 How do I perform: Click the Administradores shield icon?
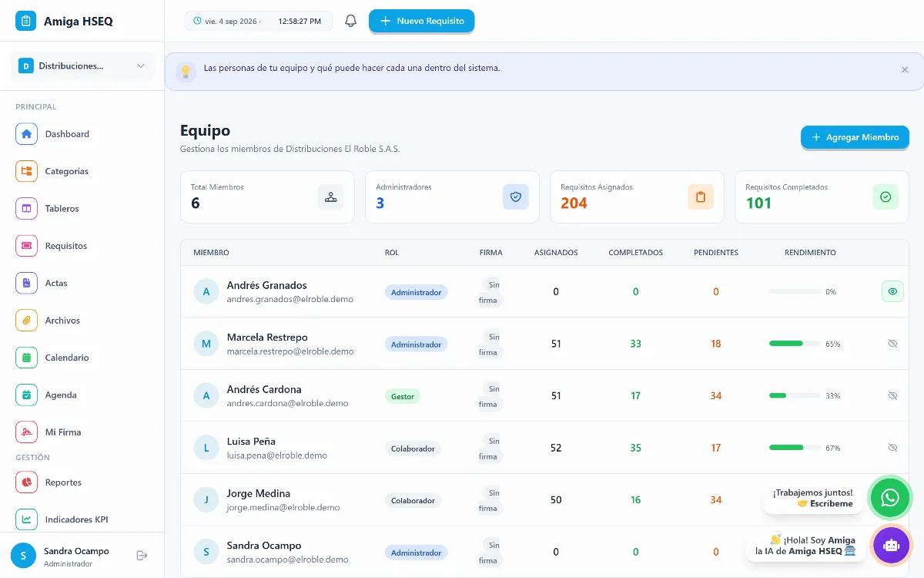tap(516, 197)
